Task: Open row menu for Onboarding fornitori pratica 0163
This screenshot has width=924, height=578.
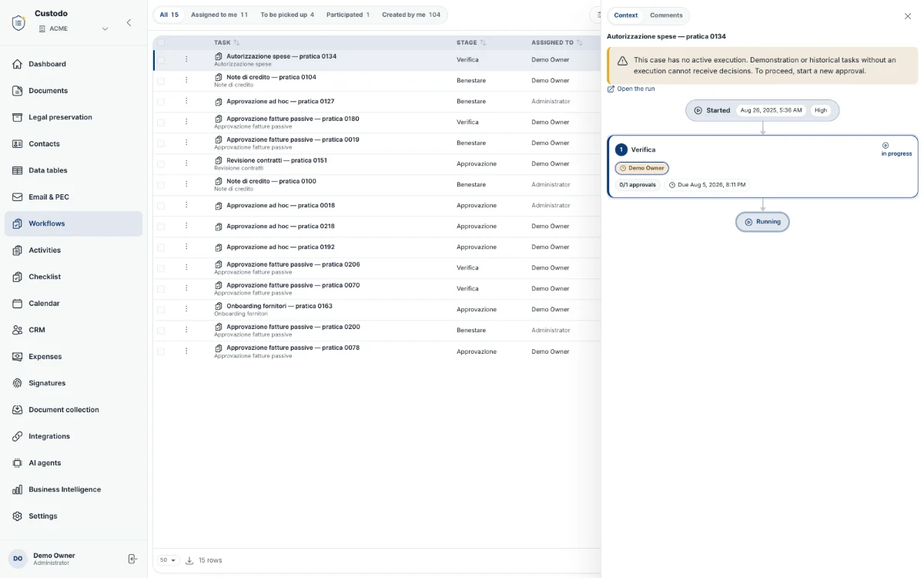Action: coord(186,309)
